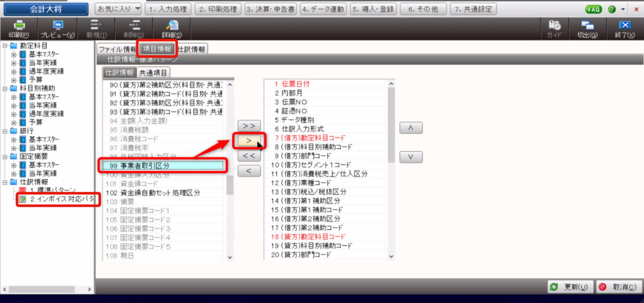
Task: Select 2 インボイス対応パターン in the tree
Action: pos(62,199)
